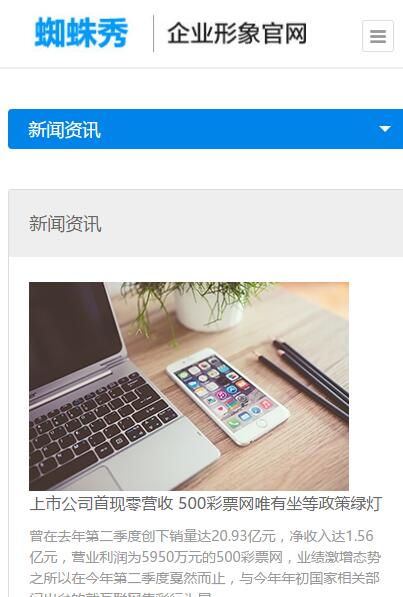Image resolution: width=403 pixels, height=597 pixels.
Task: Open the laptop and phone article thumbnail
Action: 189,386
